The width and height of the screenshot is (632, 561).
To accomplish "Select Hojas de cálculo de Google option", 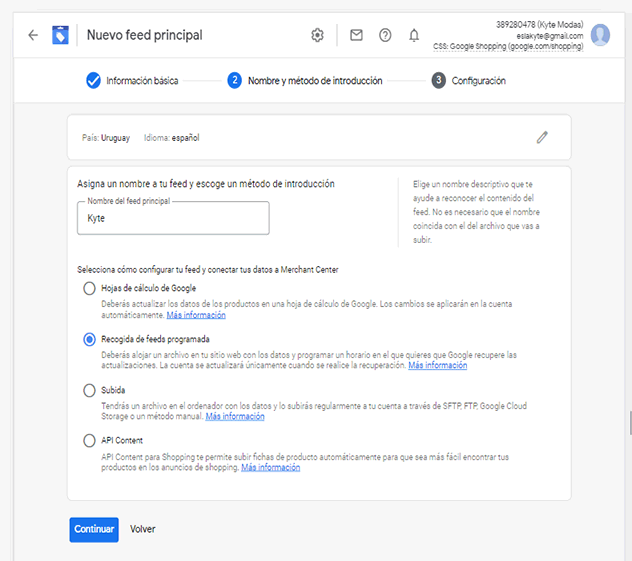I will click(x=89, y=288).
